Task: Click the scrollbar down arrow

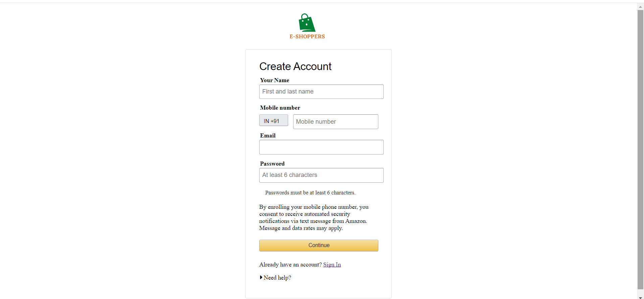Action: pyautogui.click(x=640, y=297)
